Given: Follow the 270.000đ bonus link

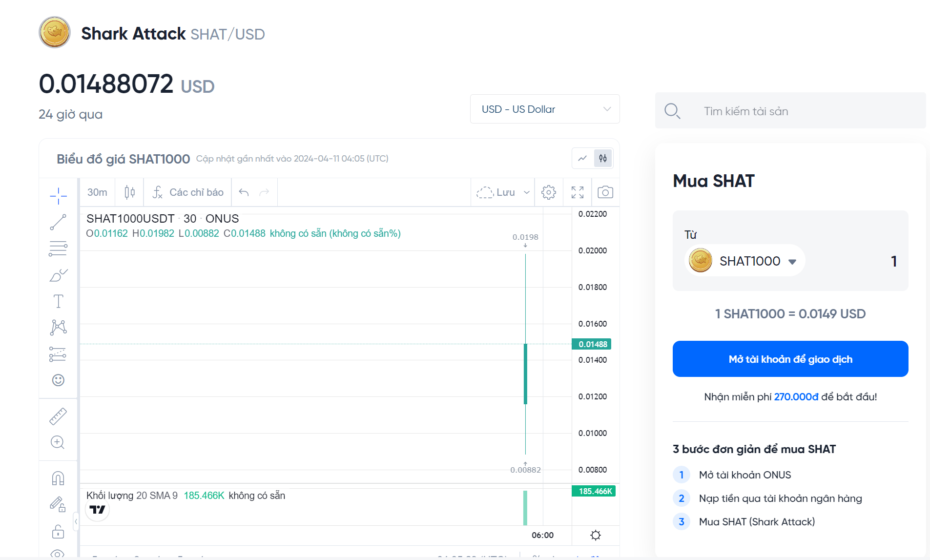Looking at the screenshot, I should (x=796, y=397).
